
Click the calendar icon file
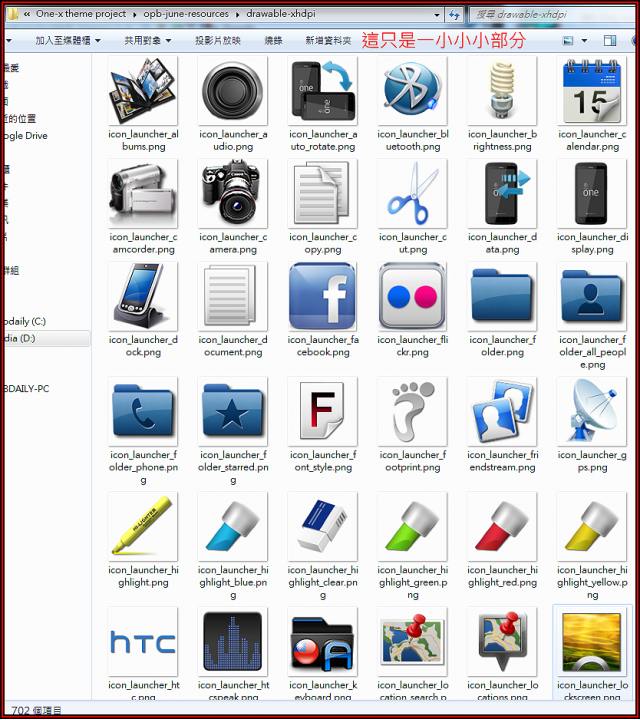592,91
